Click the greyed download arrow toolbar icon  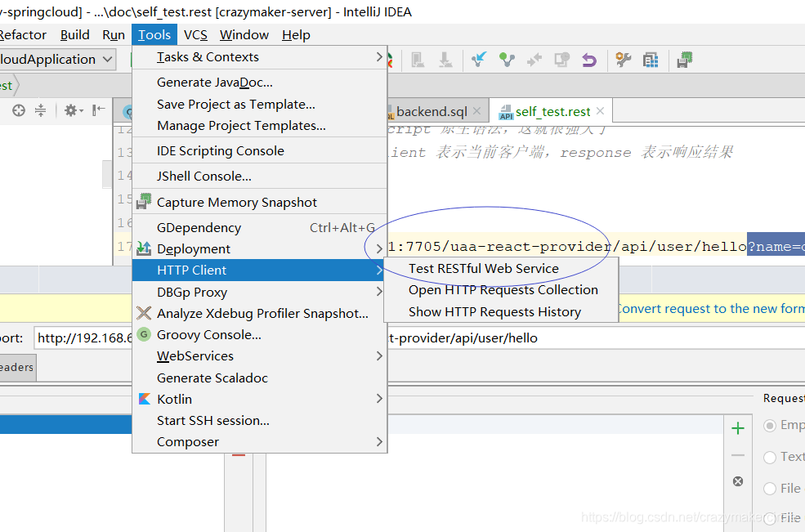(445, 60)
